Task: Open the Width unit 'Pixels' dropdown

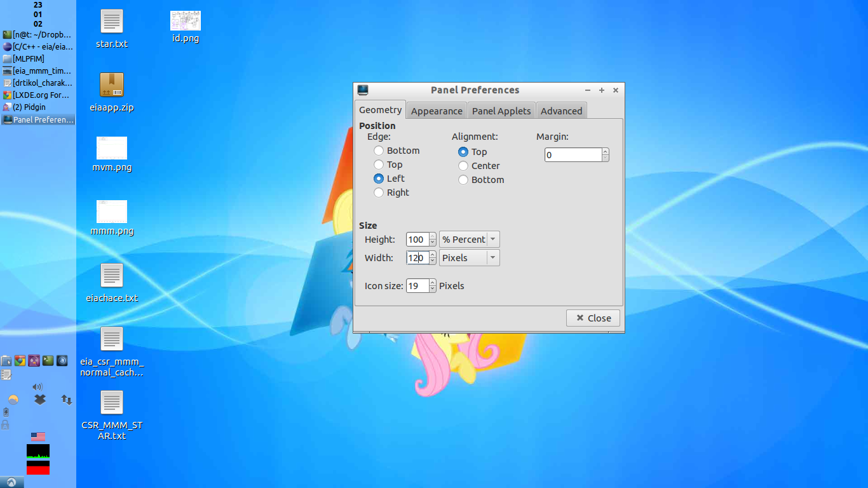Action: pyautogui.click(x=470, y=258)
